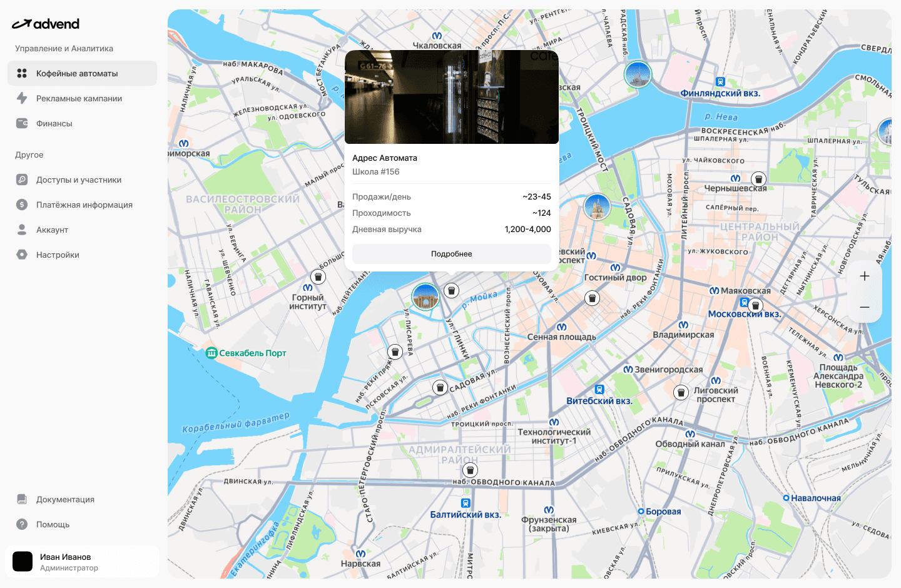
Task: Select the coffee machine marker near Гостиный двор
Action: point(592,298)
